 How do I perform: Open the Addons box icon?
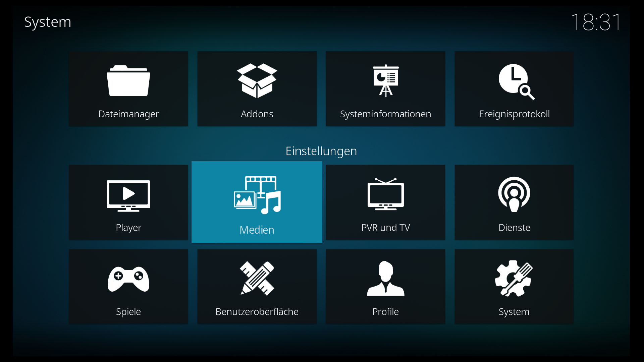257,81
